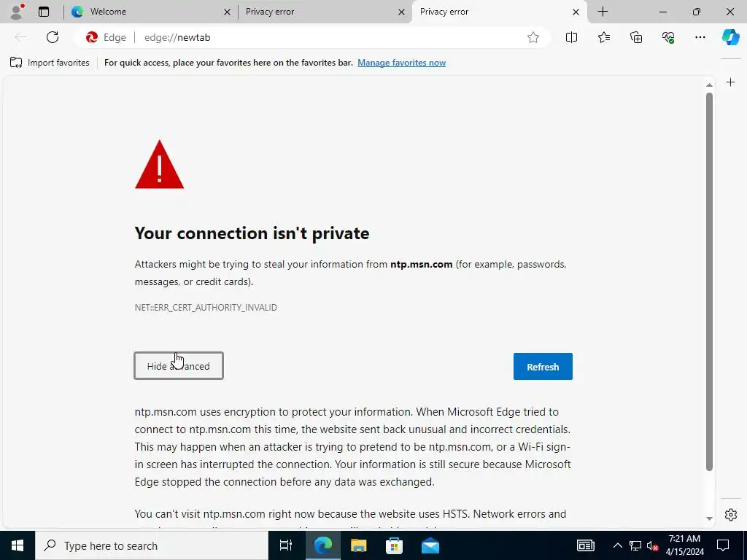Click Import favorites
Viewport: 747px width, 560px height.
(x=50, y=63)
